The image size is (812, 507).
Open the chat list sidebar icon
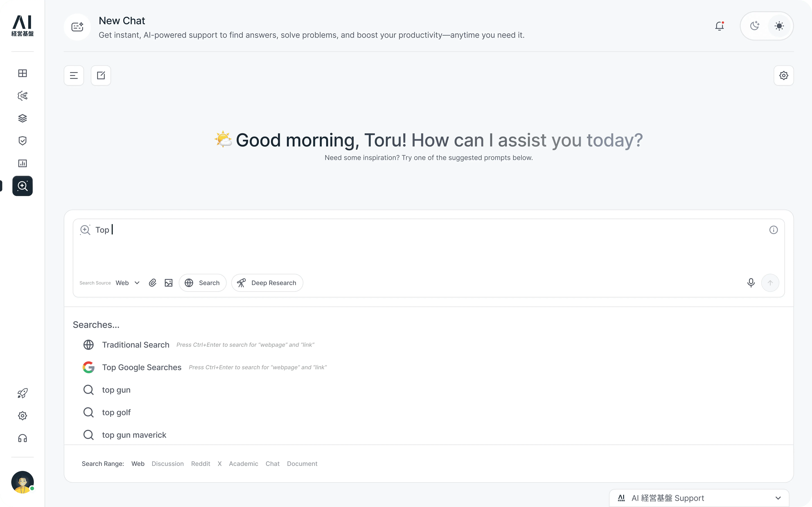(74, 75)
